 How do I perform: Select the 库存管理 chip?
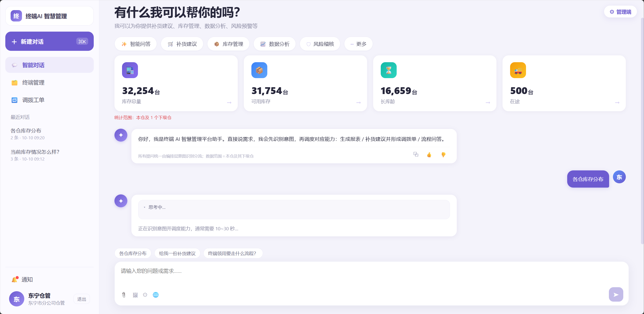228,44
